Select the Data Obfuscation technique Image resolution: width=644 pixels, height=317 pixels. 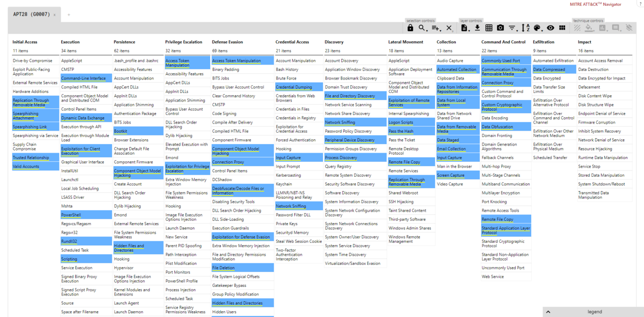click(x=506, y=127)
